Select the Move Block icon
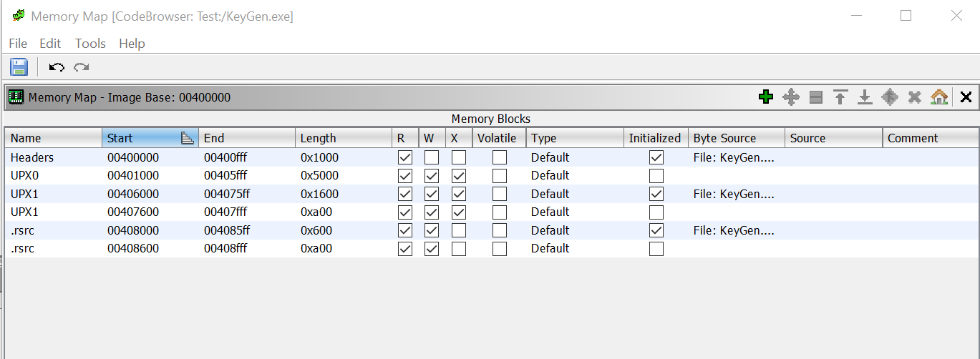The image size is (980, 359). pyautogui.click(x=791, y=97)
